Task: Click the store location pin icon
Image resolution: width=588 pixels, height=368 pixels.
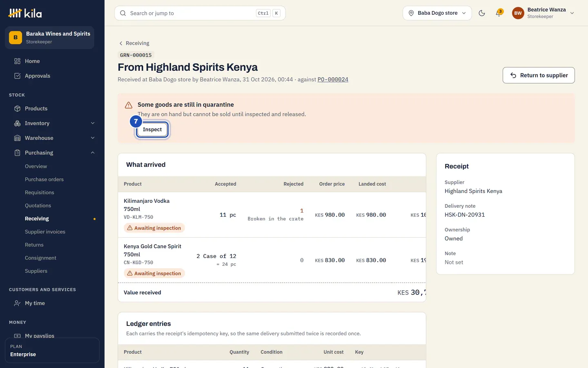Action: coord(411,13)
